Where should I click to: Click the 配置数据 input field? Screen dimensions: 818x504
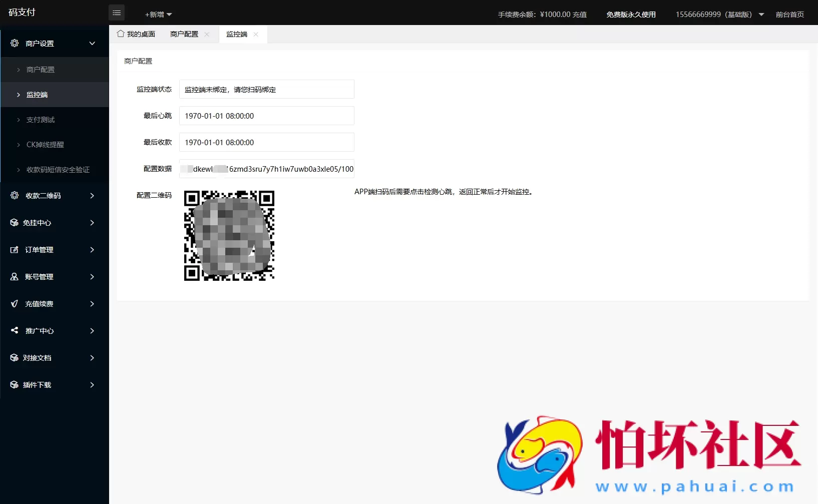tap(267, 169)
